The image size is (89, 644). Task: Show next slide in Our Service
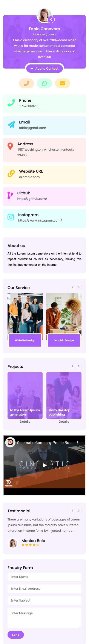[79, 288]
